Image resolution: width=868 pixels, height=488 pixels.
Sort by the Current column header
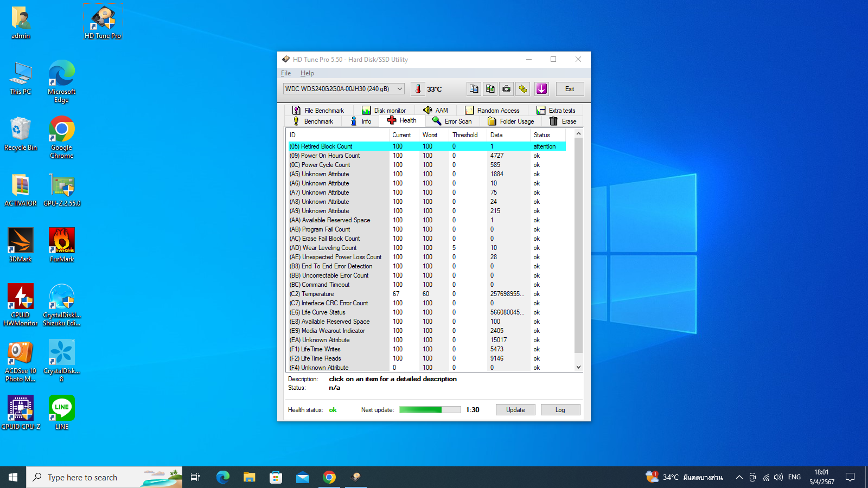point(404,135)
